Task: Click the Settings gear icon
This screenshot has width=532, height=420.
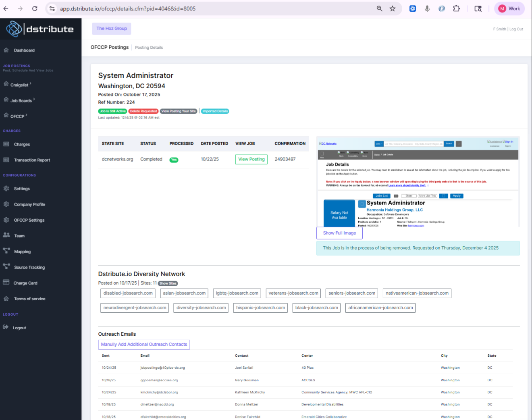Action: pyautogui.click(x=6, y=189)
